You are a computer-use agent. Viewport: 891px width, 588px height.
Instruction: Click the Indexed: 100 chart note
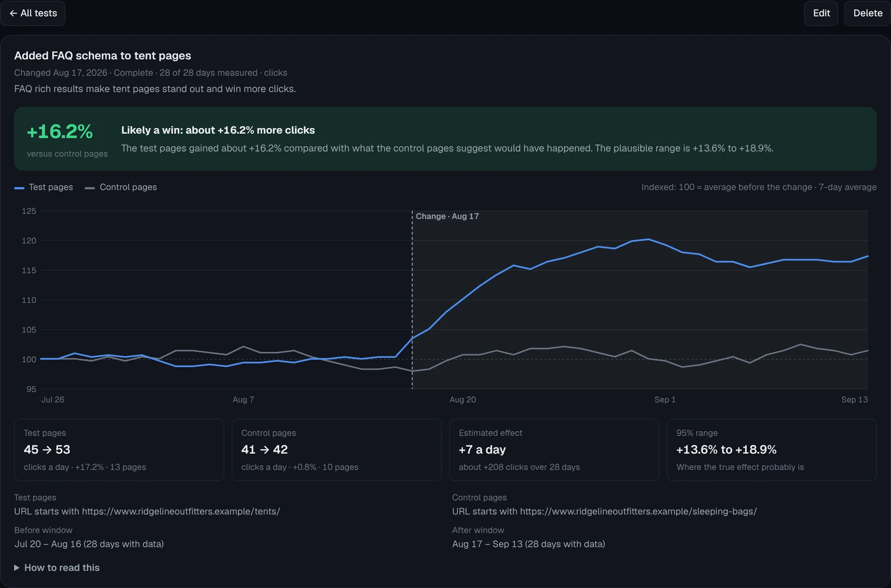pos(758,187)
